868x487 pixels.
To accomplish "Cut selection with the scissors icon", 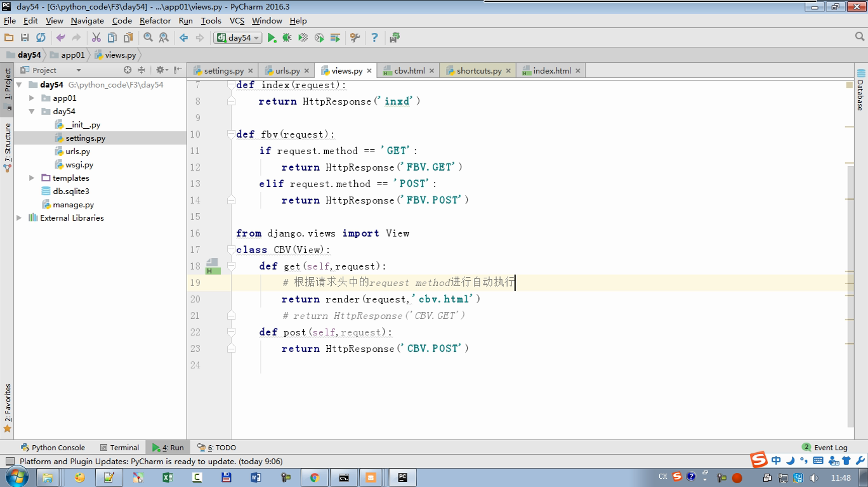I will click(96, 38).
